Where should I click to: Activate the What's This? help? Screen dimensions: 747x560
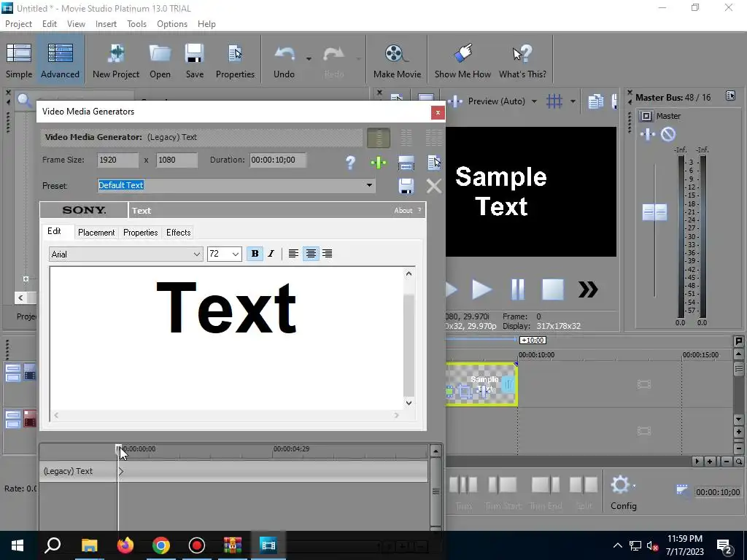tap(522, 60)
